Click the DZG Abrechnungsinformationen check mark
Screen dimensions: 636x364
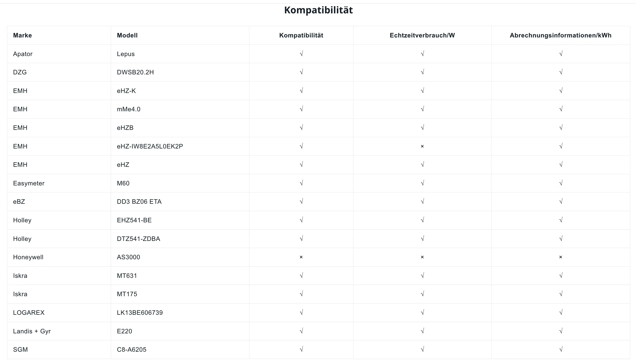point(561,72)
